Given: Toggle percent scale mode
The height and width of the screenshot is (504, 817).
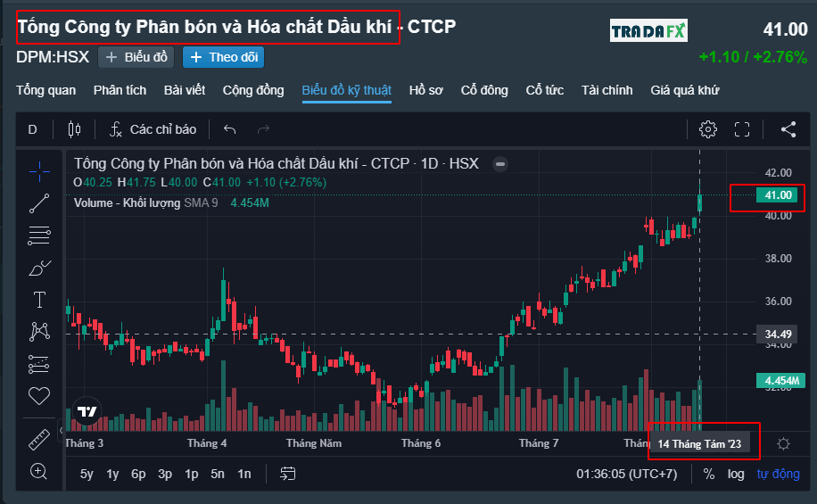Looking at the screenshot, I should pos(708,474).
